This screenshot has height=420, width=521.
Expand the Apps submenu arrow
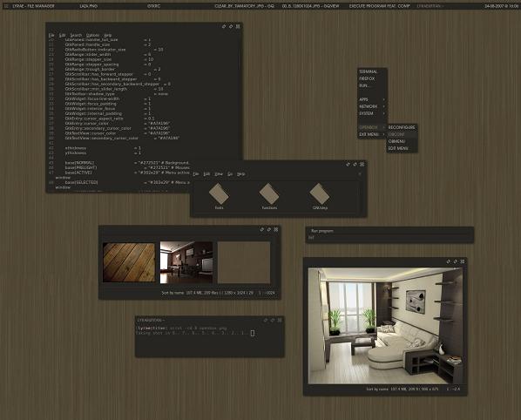tap(383, 99)
